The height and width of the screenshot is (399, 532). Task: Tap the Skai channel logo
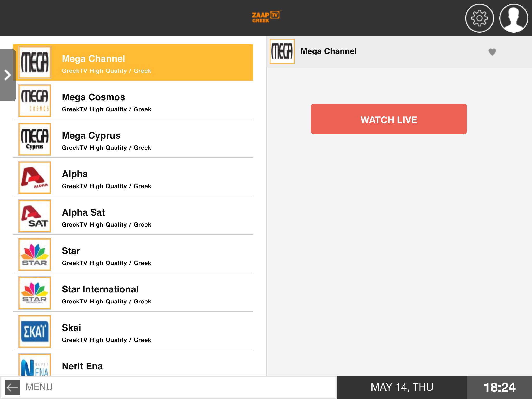(35, 331)
